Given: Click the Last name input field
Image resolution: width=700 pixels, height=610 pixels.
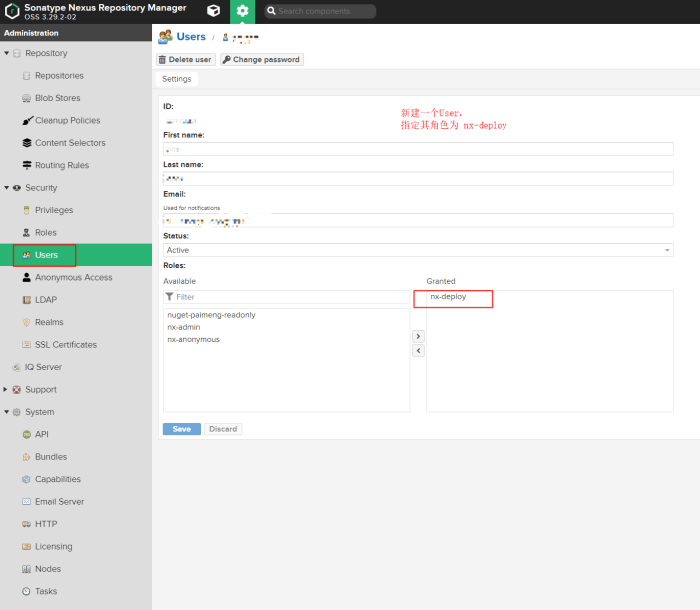Looking at the screenshot, I should (418, 179).
